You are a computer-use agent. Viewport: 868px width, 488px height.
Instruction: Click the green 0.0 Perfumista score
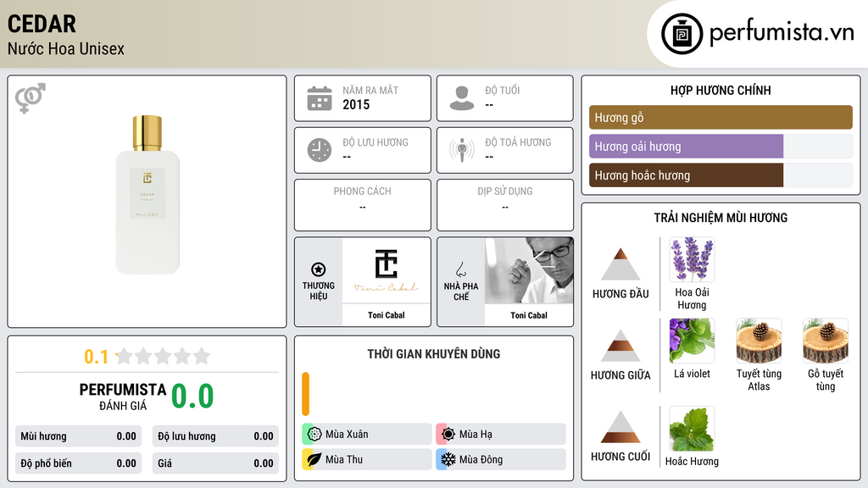pyautogui.click(x=192, y=396)
